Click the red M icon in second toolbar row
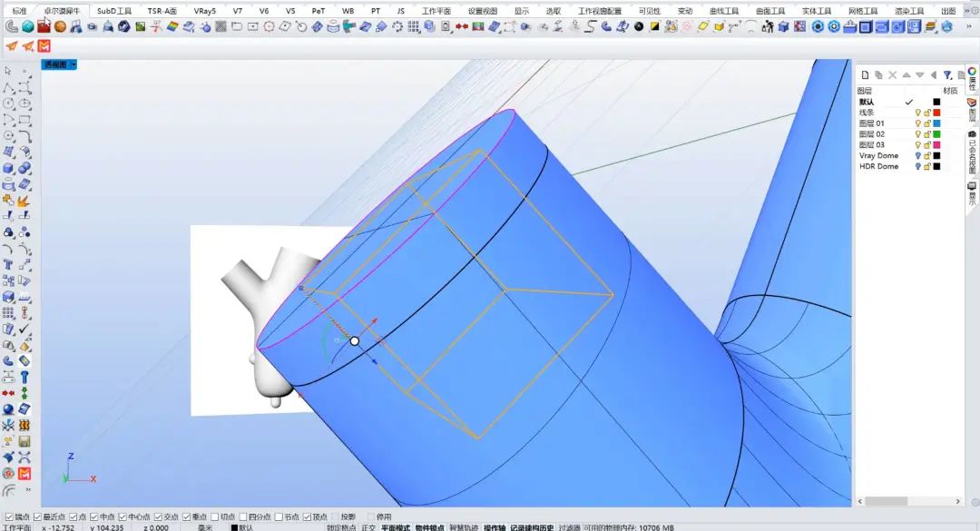Viewport: 980px width, 531px height. point(44,45)
